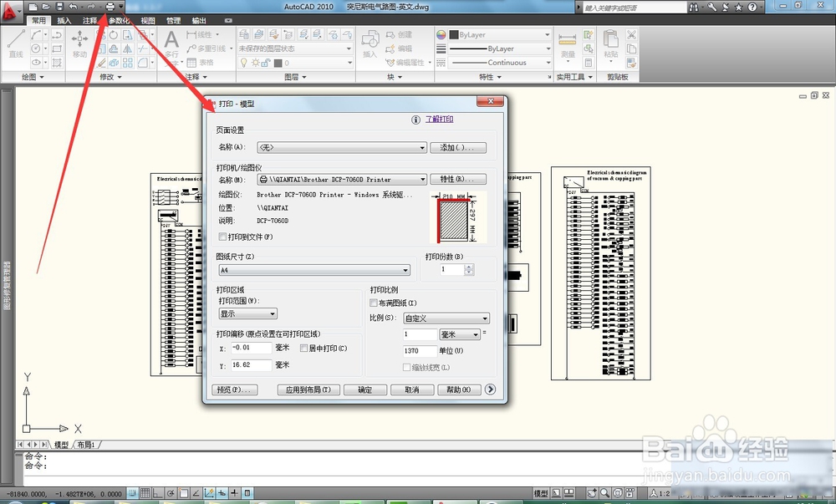Select the Line (直线) tool
The width and height of the screenshot is (836, 504).
tap(15, 43)
